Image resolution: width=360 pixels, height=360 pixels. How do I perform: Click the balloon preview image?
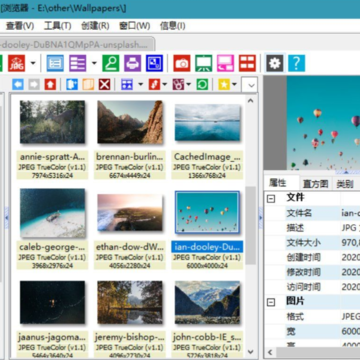coord(323,123)
